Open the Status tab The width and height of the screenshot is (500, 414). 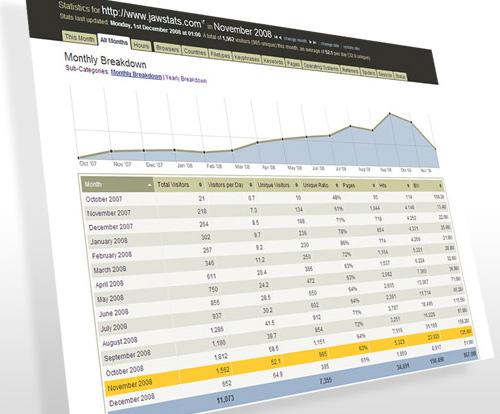coord(400,76)
